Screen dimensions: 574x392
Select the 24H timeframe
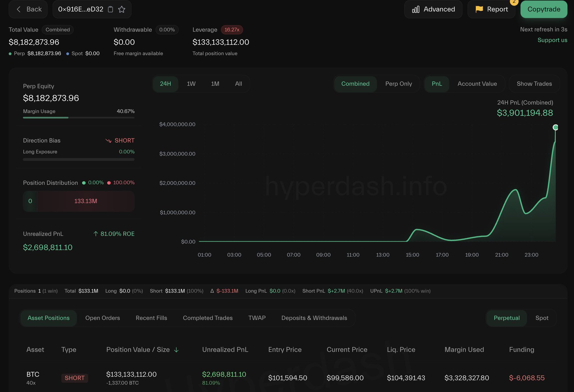pos(165,84)
